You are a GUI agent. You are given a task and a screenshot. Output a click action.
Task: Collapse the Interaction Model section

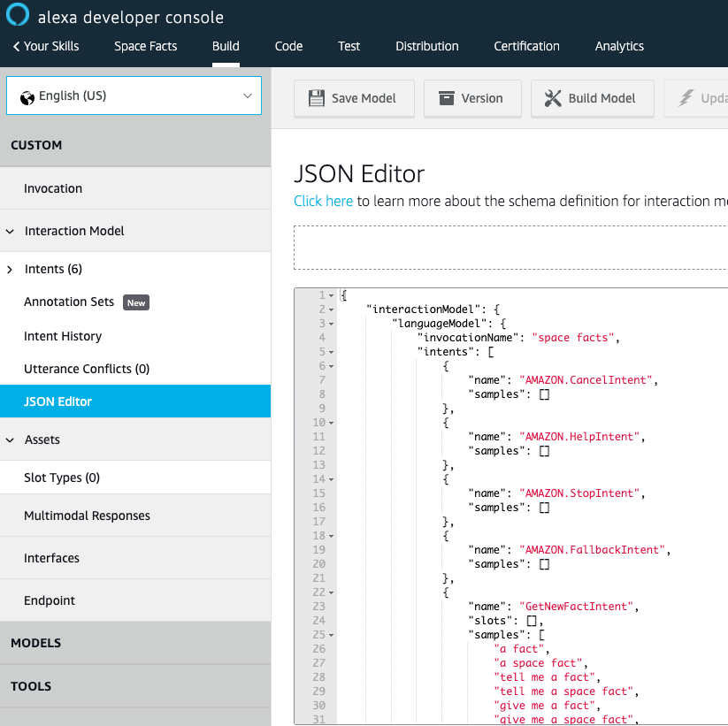pyautogui.click(x=9, y=230)
